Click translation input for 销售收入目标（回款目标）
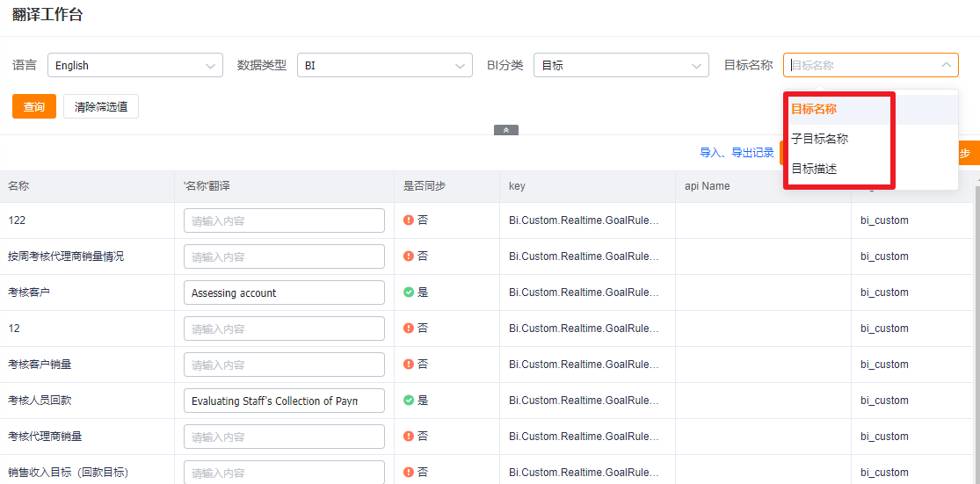This screenshot has height=484, width=980. 285,472
